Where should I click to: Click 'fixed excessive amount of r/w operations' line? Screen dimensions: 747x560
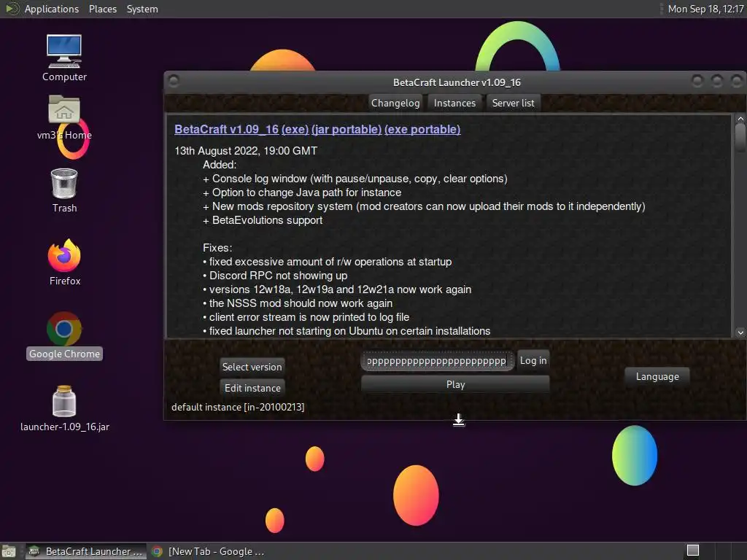click(x=327, y=262)
